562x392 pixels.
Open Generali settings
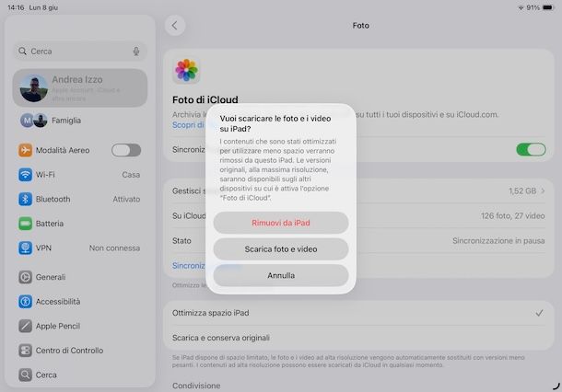(x=80, y=277)
